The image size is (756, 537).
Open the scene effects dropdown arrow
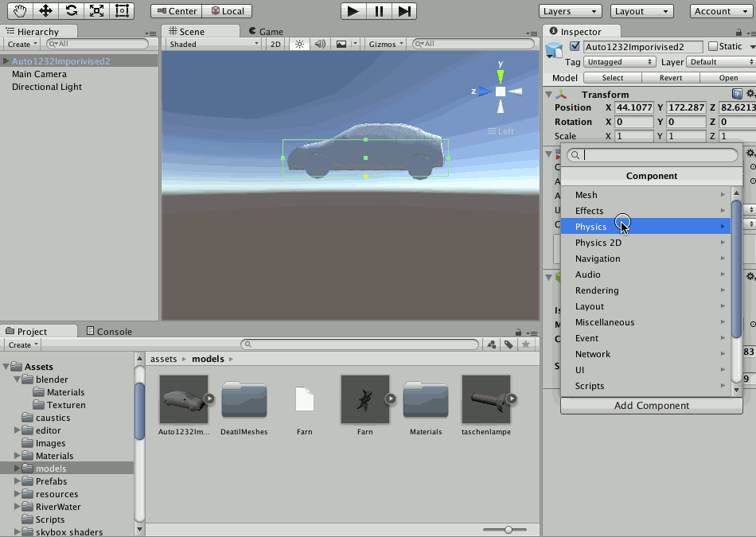(x=355, y=44)
